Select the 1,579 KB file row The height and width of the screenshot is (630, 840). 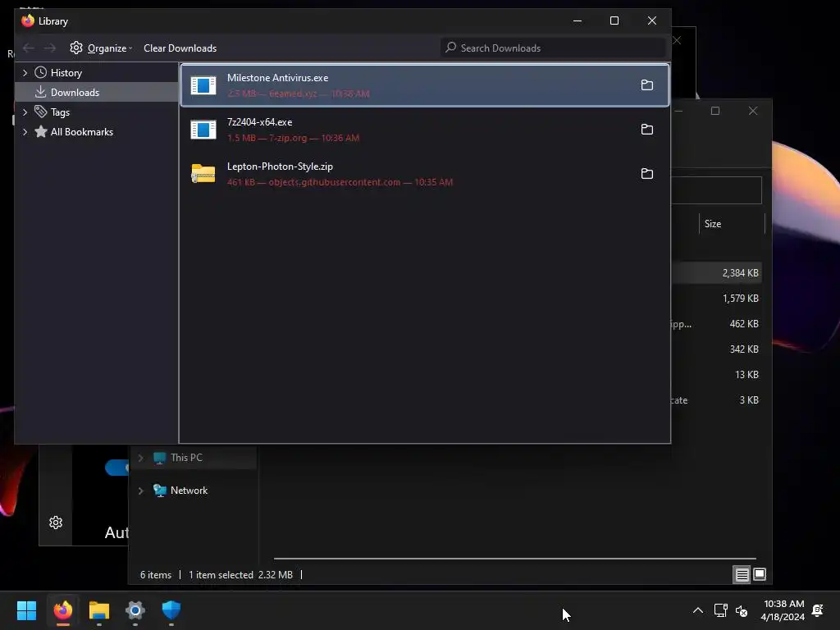click(x=716, y=299)
